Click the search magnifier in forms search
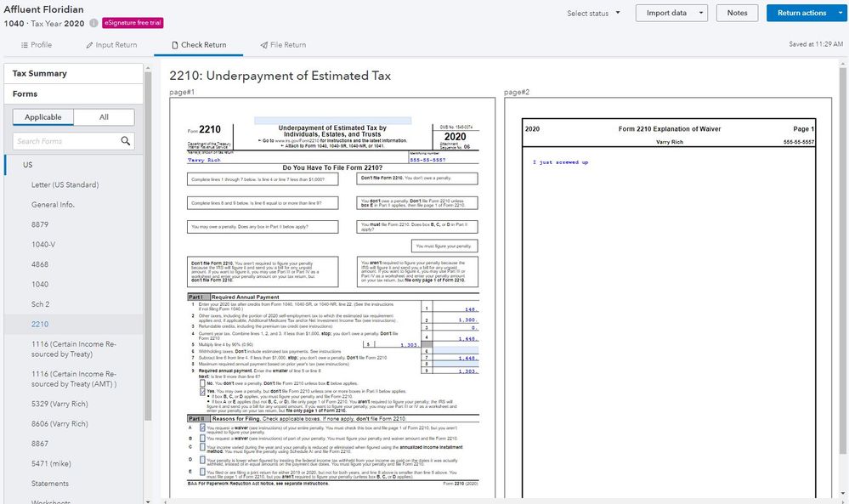This screenshot has height=504, width=849. click(126, 141)
